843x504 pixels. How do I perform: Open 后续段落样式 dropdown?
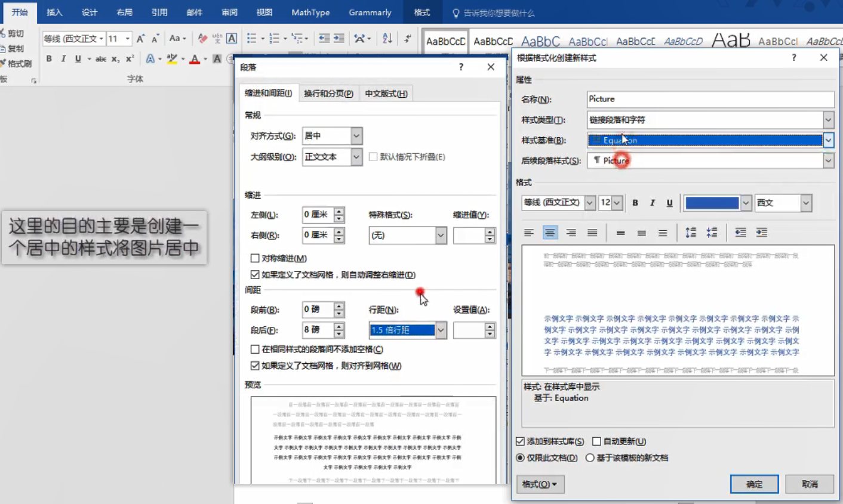click(828, 160)
